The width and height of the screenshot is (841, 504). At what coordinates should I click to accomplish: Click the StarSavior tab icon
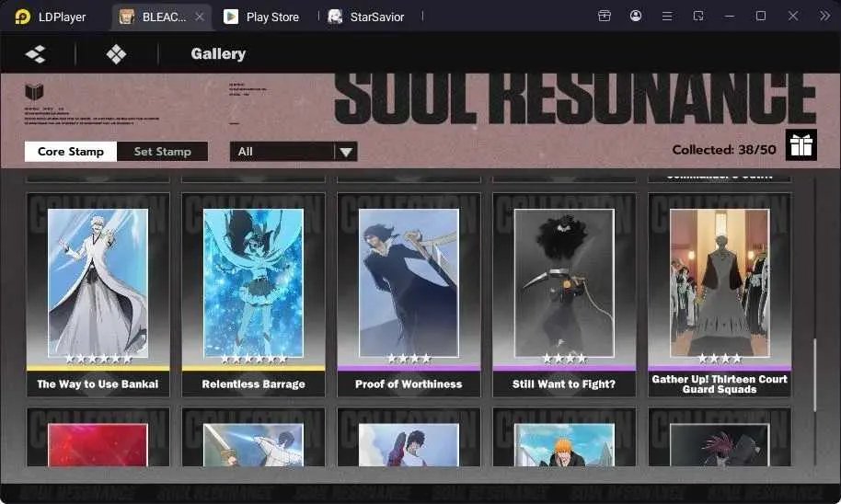(335, 17)
